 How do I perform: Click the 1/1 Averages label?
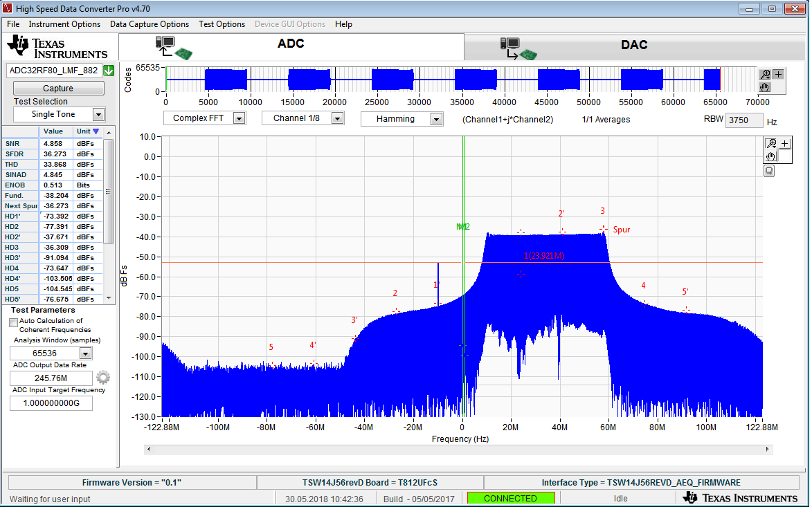[x=606, y=120]
